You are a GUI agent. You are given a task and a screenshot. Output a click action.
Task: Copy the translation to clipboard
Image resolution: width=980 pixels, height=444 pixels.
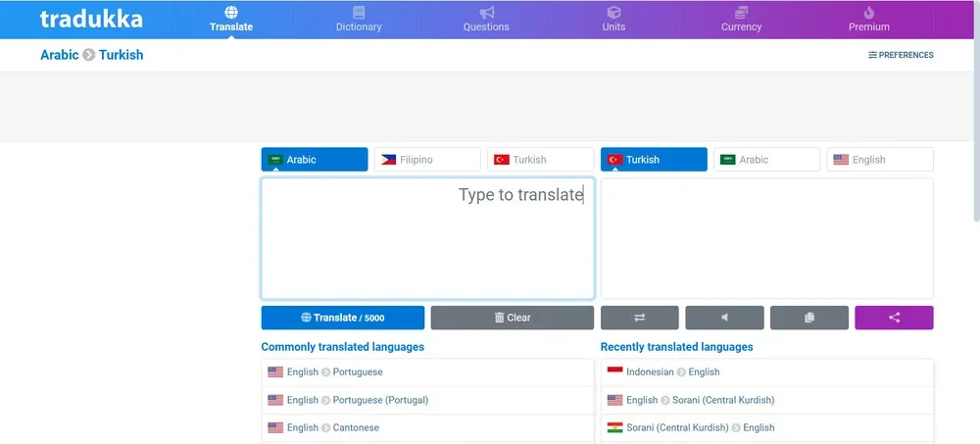809,318
